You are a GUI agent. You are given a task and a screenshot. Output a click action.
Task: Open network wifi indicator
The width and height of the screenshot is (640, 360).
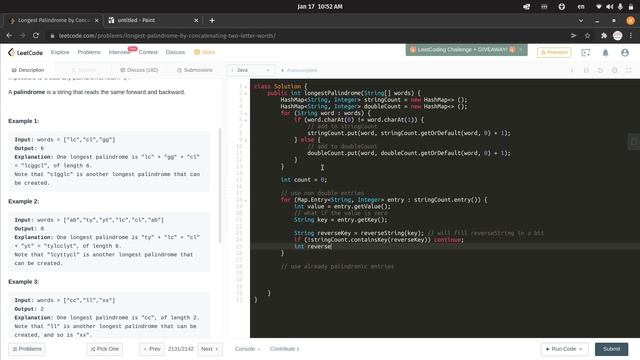[x=599, y=7]
